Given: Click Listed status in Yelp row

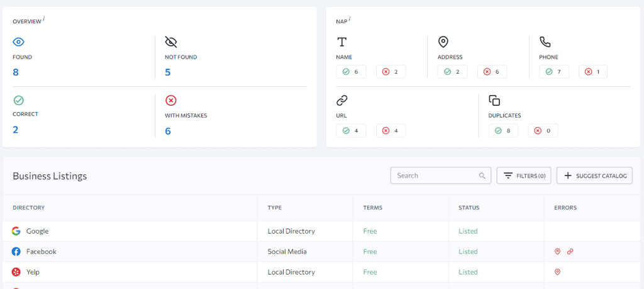Looking at the screenshot, I should click(468, 272).
